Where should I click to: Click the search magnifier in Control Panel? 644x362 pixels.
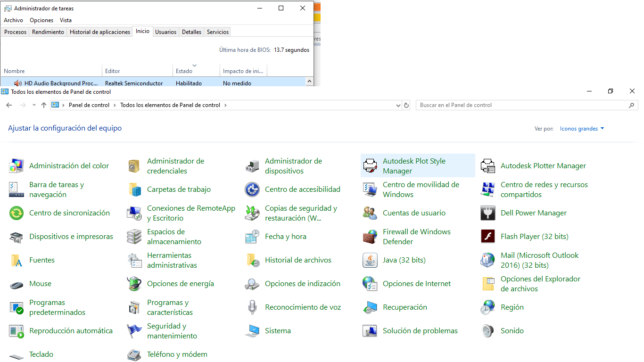pyautogui.click(x=632, y=105)
